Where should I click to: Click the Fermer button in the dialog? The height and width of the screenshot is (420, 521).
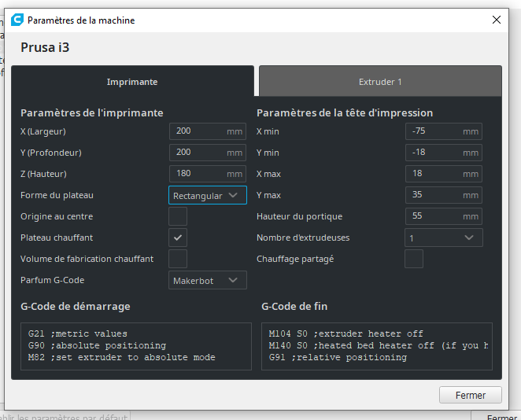(471, 395)
